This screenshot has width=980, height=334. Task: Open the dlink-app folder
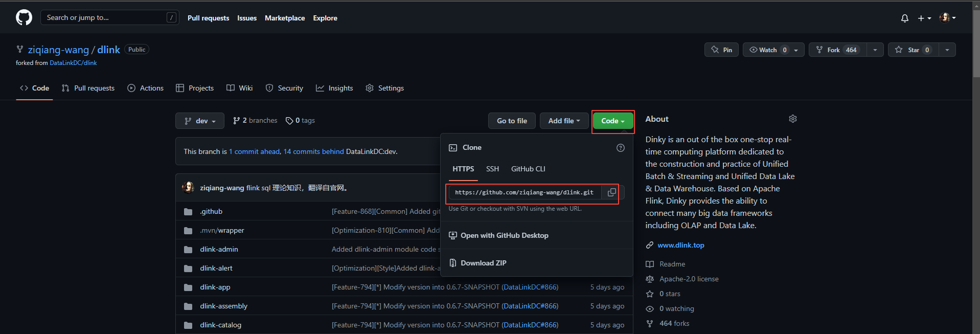coord(215,287)
